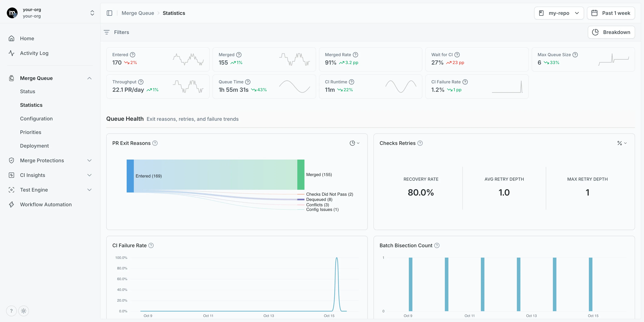Click the CI Insights chart icon
This screenshot has height=322, width=644.
click(x=11, y=175)
